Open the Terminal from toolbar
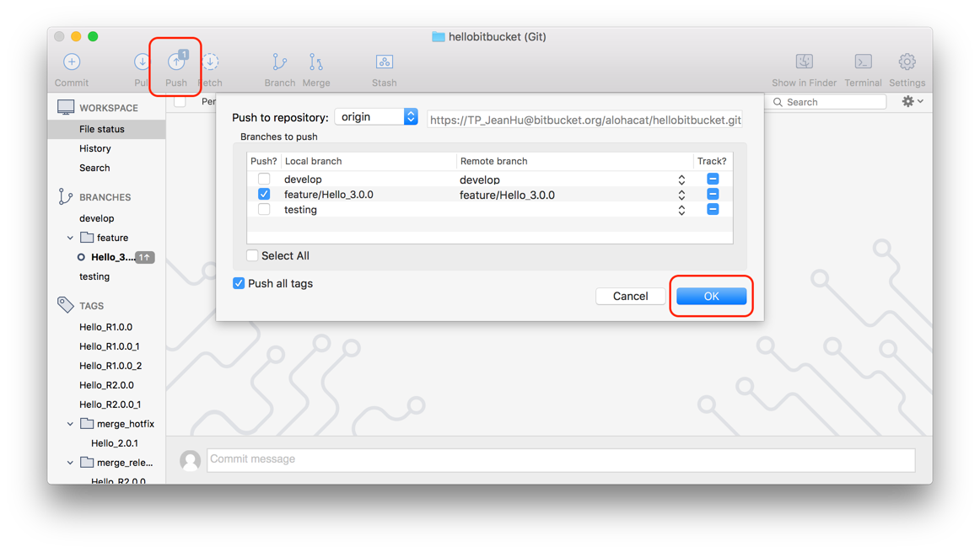The width and height of the screenshot is (980, 552). tap(863, 62)
